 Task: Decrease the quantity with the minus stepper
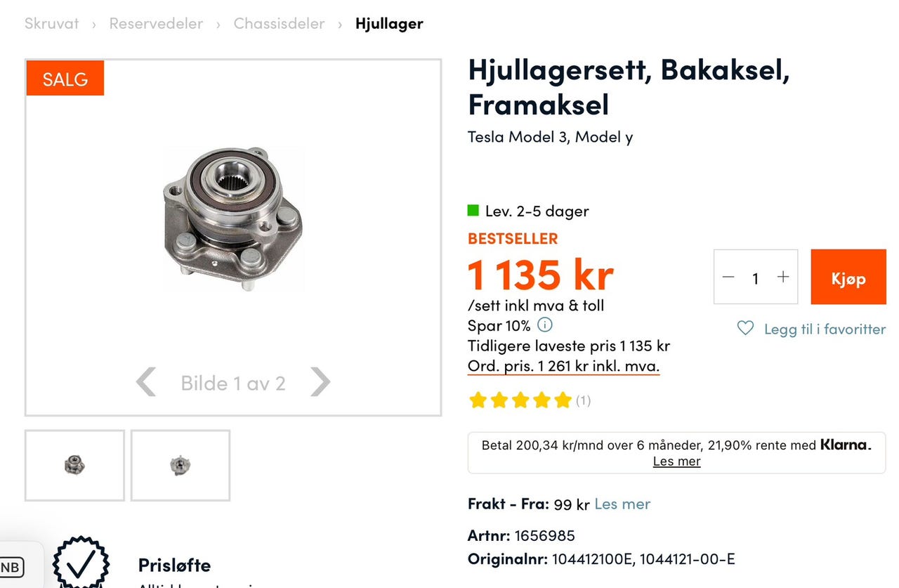point(728,277)
